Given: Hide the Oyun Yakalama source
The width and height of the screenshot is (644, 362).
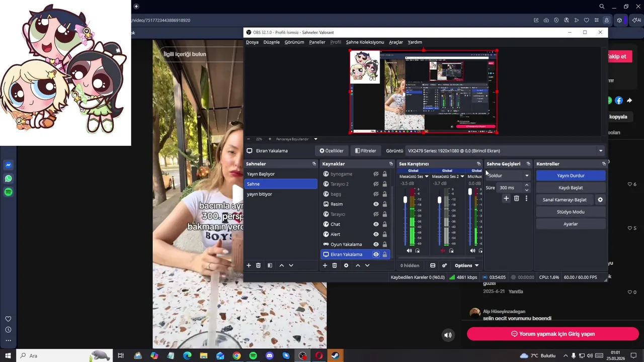Looking at the screenshot, I should point(376,244).
